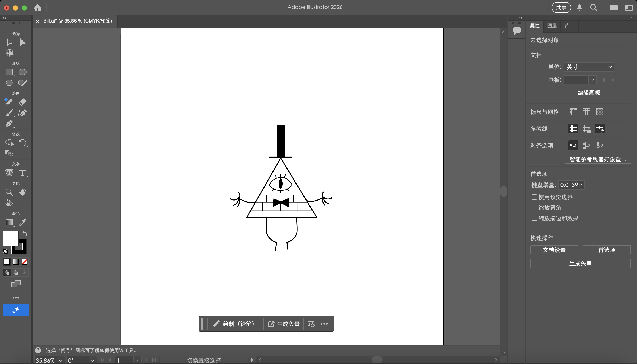Select the Eraser tool
This screenshot has width=637, height=364.
23,102
